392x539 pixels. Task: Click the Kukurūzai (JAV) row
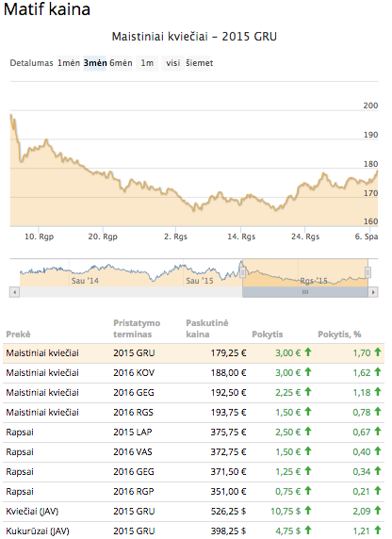tap(193, 531)
